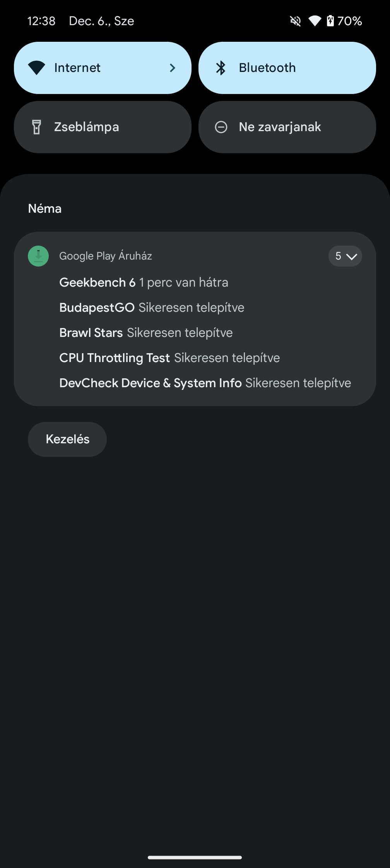Tap the Wi-Fi signal status bar icon
Image resolution: width=390 pixels, height=868 pixels.
(x=315, y=21)
